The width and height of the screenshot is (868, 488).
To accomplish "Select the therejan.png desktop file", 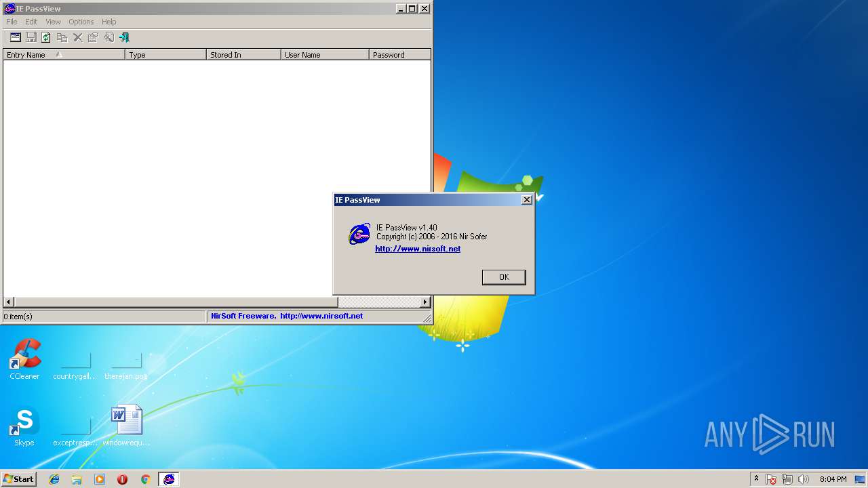I will [x=126, y=366].
